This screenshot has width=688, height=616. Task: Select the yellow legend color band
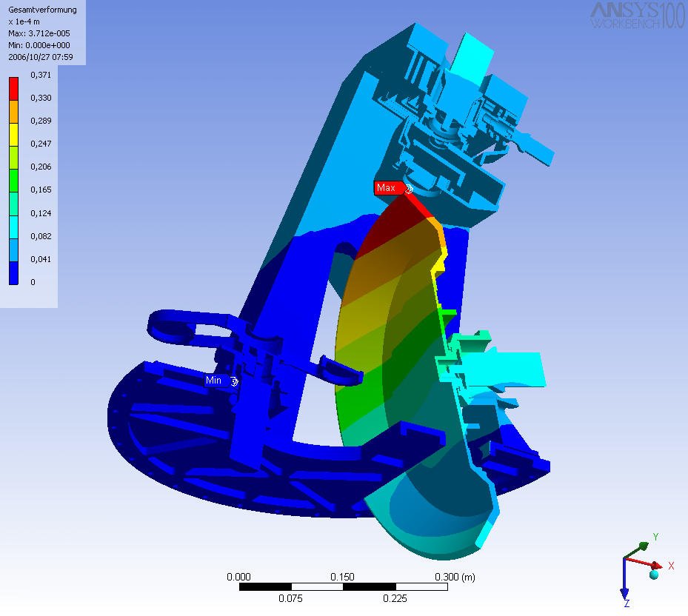pyautogui.click(x=15, y=132)
